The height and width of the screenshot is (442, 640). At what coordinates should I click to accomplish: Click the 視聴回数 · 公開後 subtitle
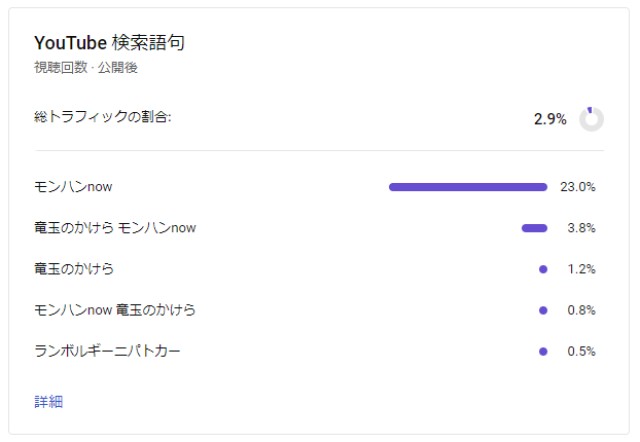pyautogui.click(x=86, y=68)
